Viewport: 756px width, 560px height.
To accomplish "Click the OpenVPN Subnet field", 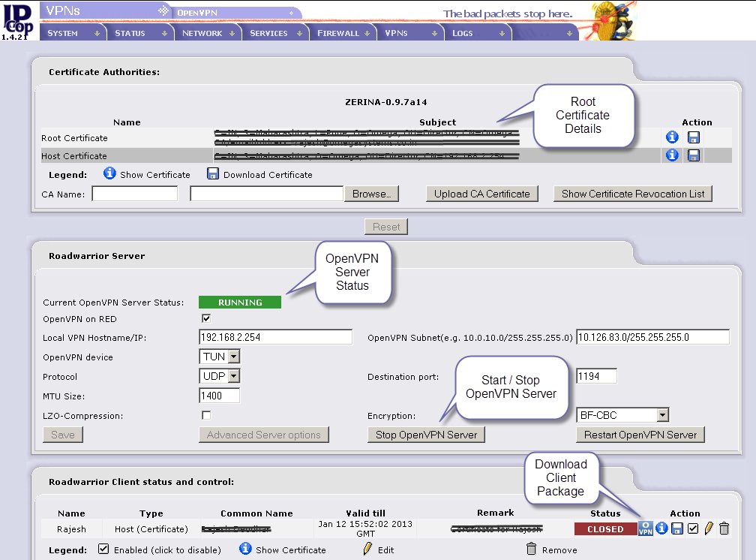I will pyautogui.click(x=652, y=337).
